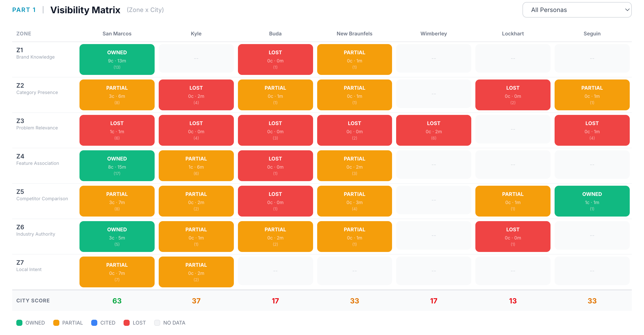Click the Z1 Brand Knowledge row label
Screen dimensions: 644x335
[x=35, y=53]
